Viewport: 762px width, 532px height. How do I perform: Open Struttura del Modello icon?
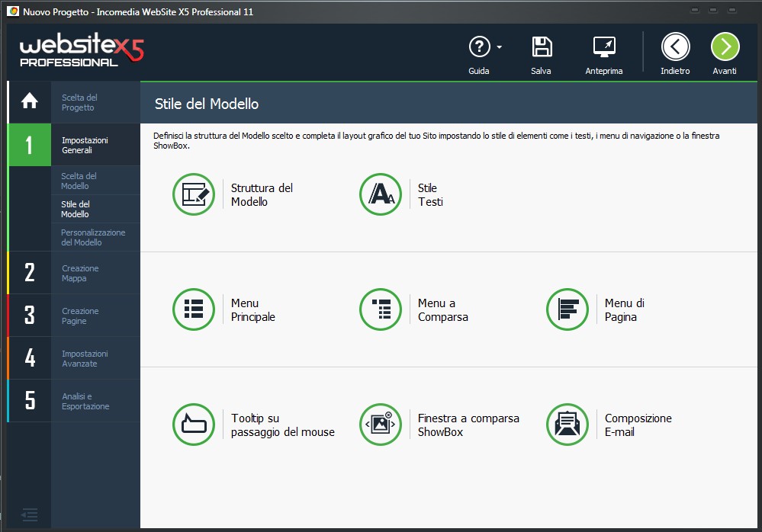tap(194, 194)
